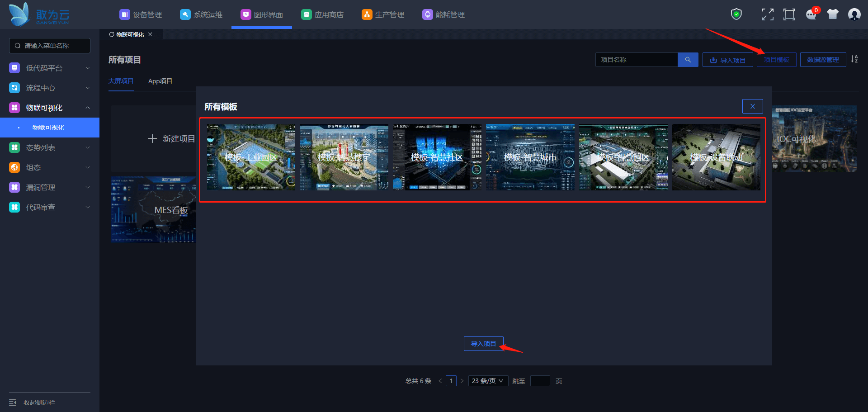Open the 23 条/页 page size dropdown
Image resolution: width=868 pixels, height=412 pixels.
click(488, 381)
